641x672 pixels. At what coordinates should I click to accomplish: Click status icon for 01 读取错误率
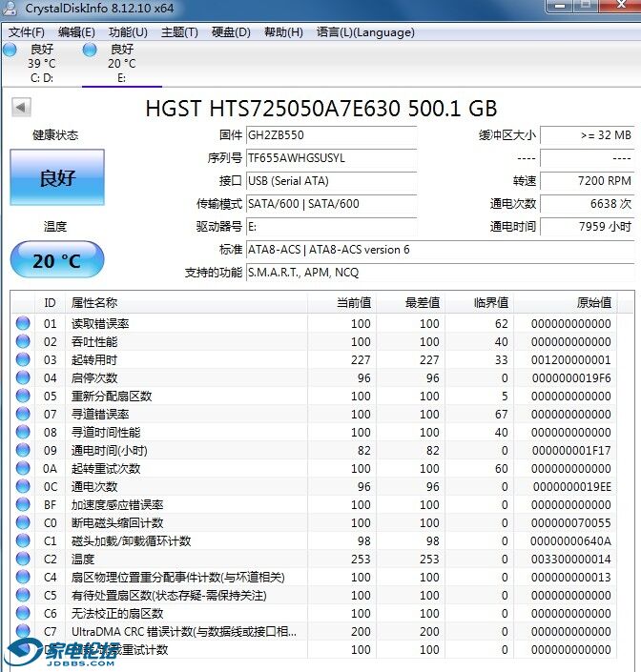[23, 323]
